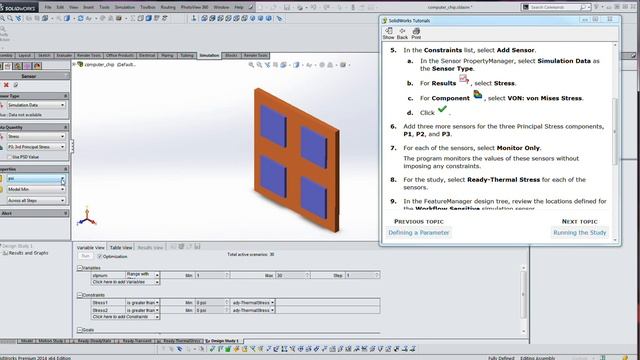Open Click here to add Variables dropdown
Image resolution: width=640 pixels, height=360 pixels.
126,282
